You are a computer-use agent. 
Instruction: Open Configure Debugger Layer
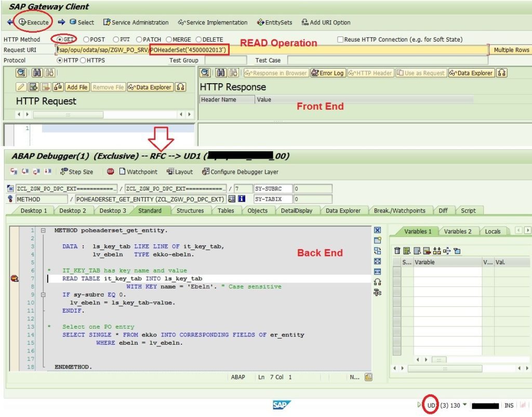(x=240, y=172)
